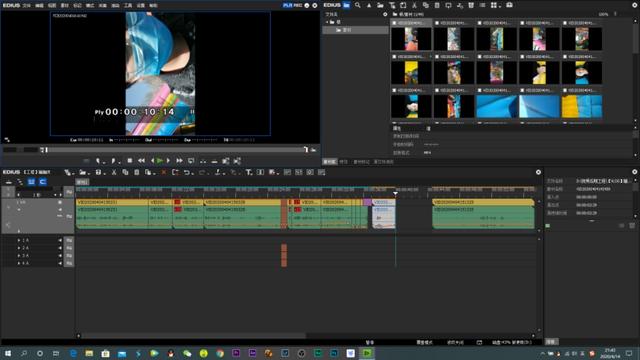Image resolution: width=640 pixels, height=360 pixels.
Task: Mute audio track 3A speaker toggle
Action: [60, 256]
